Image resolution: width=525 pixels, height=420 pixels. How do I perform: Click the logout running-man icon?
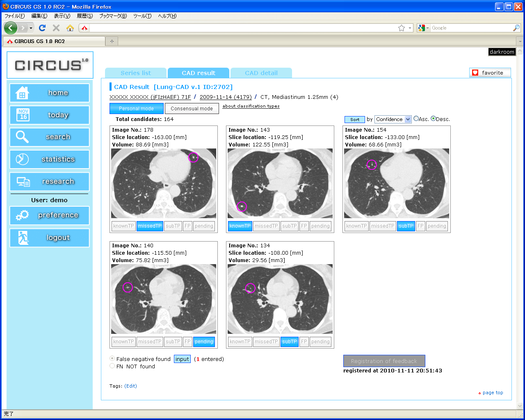23,237
